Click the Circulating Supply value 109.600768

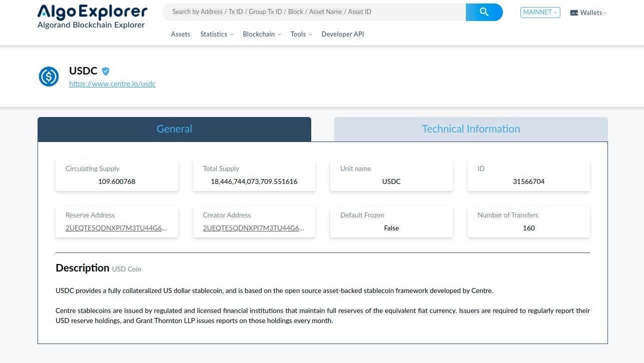tap(117, 181)
